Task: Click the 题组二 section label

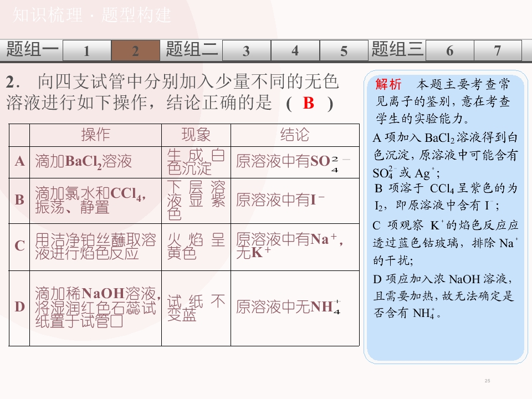Action: coord(192,49)
